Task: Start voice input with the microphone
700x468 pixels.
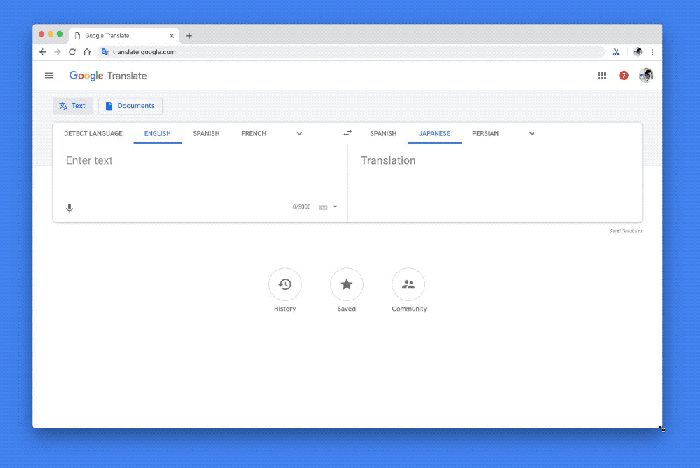Action: [70, 207]
